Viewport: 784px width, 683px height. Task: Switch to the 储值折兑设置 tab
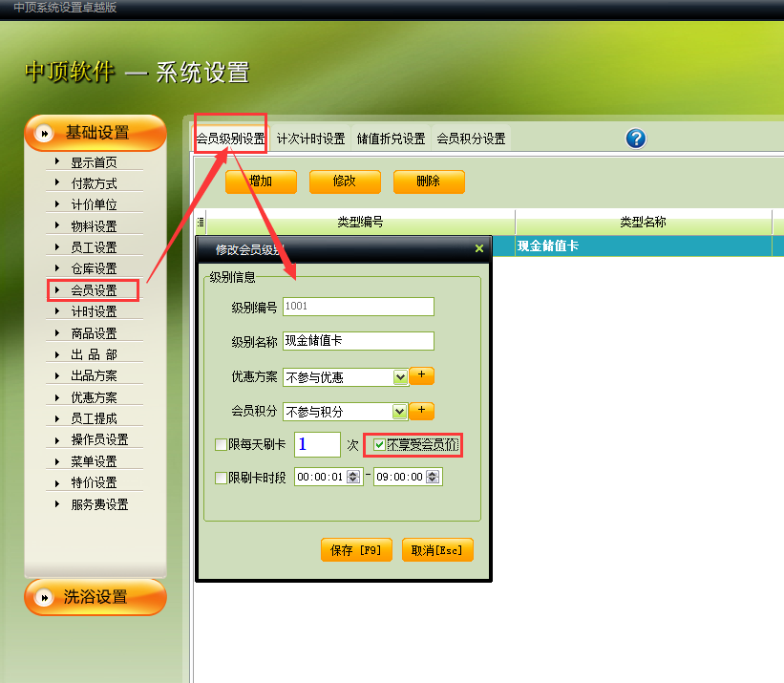pyautogui.click(x=391, y=139)
